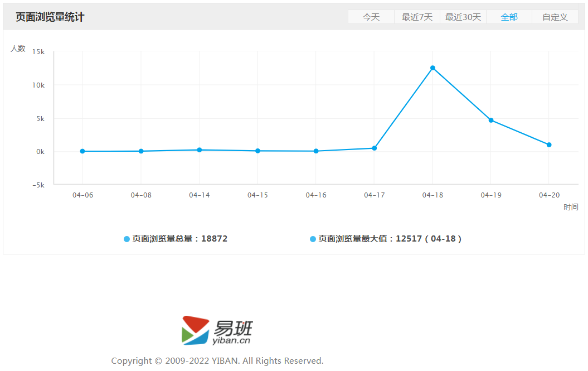Click the 04-17 data point on line

(x=375, y=148)
